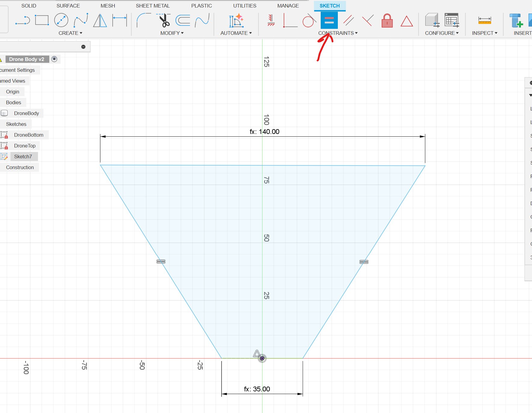Image resolution: width=532 pixels, height=413 pixels.
Task: Select the 2-Point Rectangle tool
Action: pyautogui.click(x=42, y=20)
